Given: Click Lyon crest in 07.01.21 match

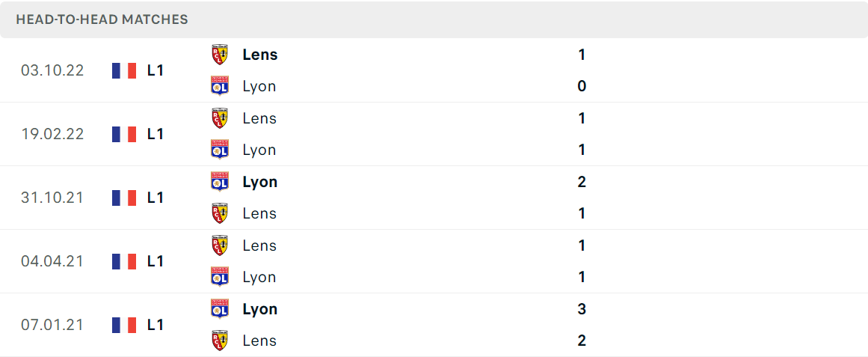Looking at the screenshot, I should point(220,309).
